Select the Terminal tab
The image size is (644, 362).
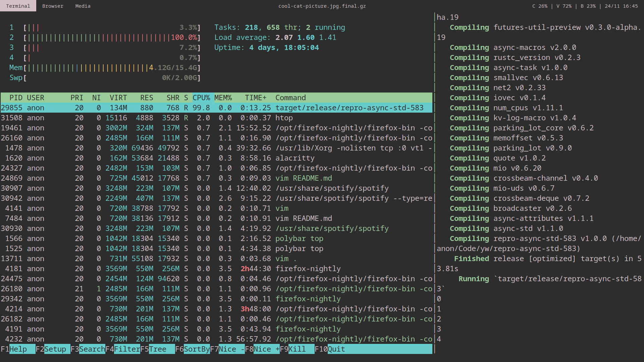pos(18,6)
